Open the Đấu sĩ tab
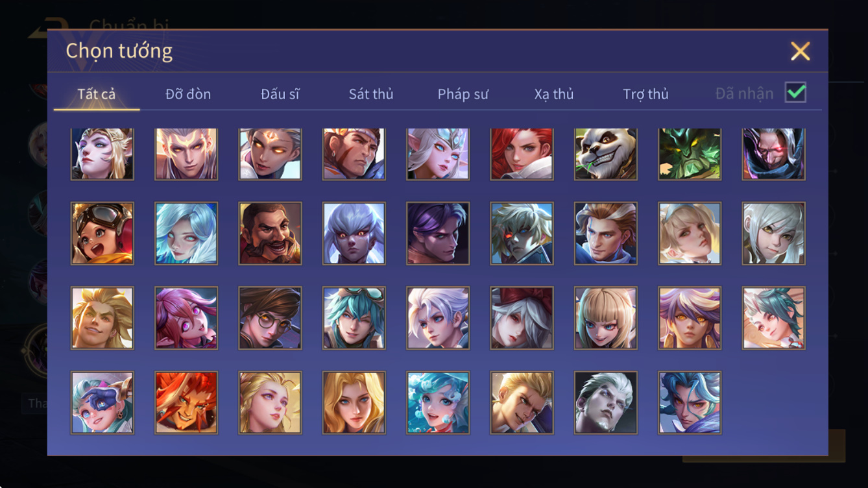The image size is (868, 488). [x=280, y=94]
